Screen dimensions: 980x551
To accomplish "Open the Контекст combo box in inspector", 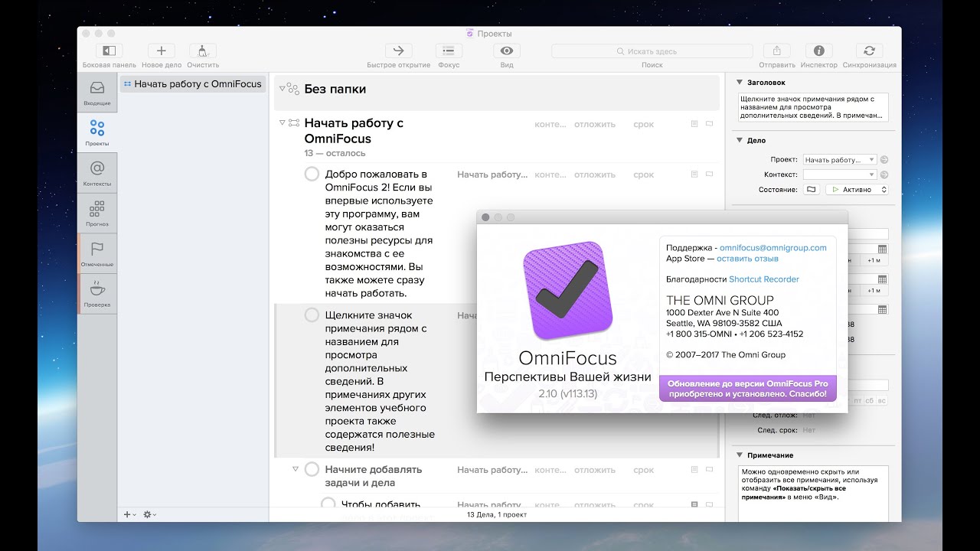I will point(840,174).
